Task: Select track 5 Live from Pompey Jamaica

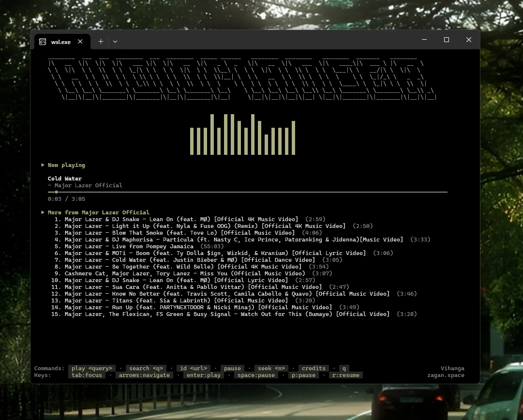Action: (x=139, y=246)
